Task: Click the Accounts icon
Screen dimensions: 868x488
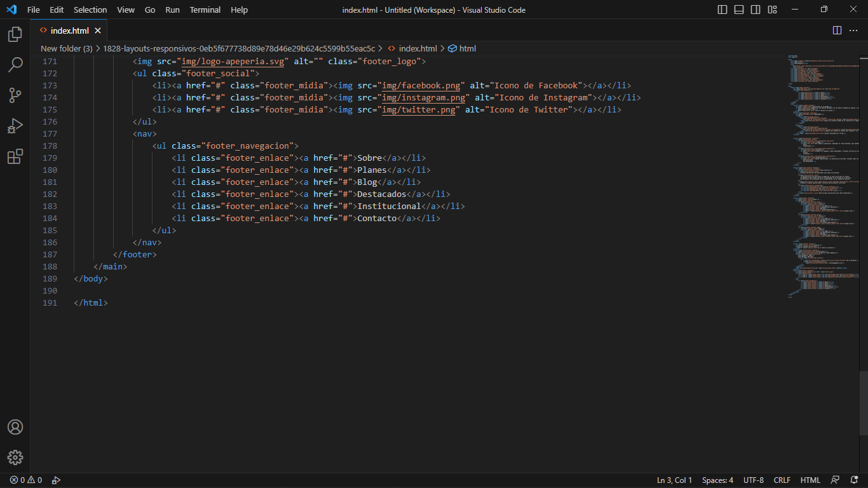Action: click(x=15, y=427)
